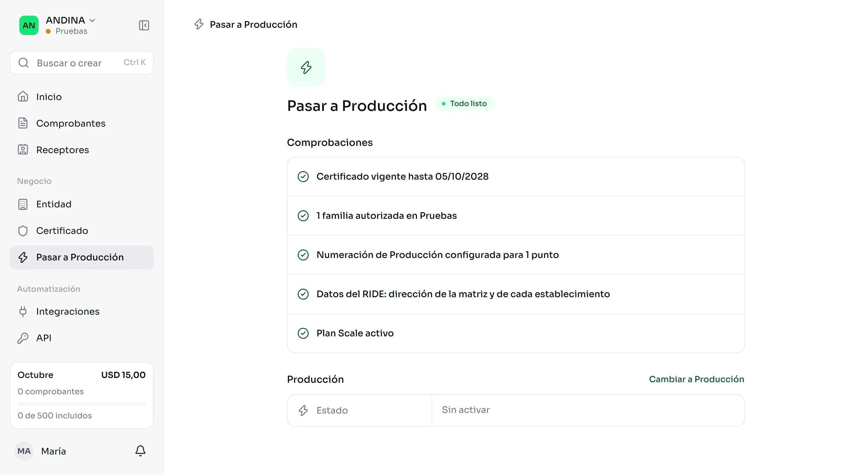The height and width of the screenshot is (475, 868).
Task: Go to Inicio in the sidebar
Action: (x=82, y=97)
